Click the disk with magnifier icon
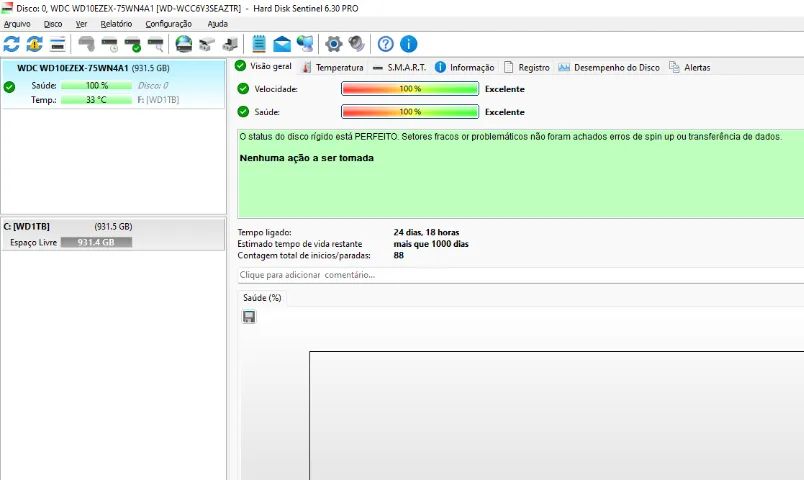804x480 pixels. point(156,45)
